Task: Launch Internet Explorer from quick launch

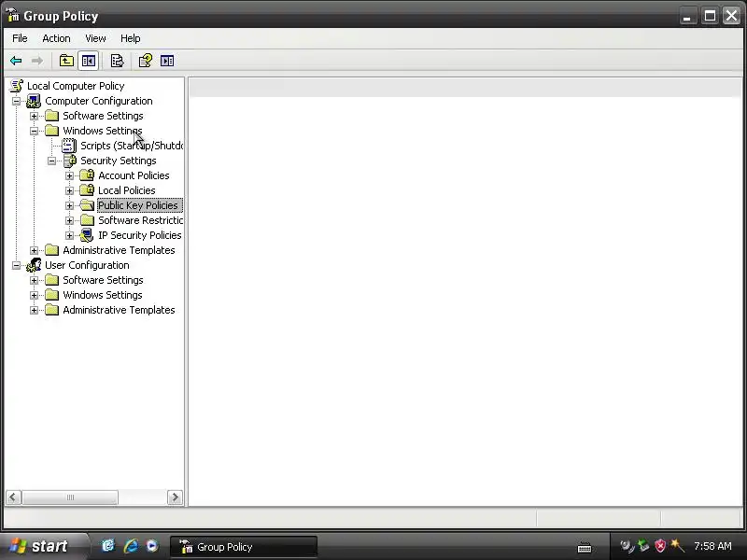Action: pyautogui.click(x=131, y=546)
